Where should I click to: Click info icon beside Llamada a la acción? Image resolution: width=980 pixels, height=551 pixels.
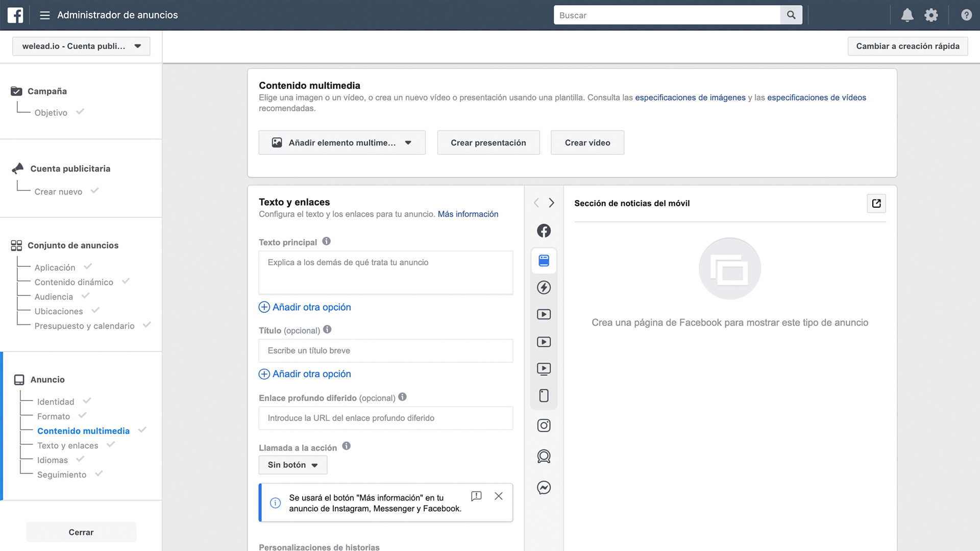(x=347, y=446)
